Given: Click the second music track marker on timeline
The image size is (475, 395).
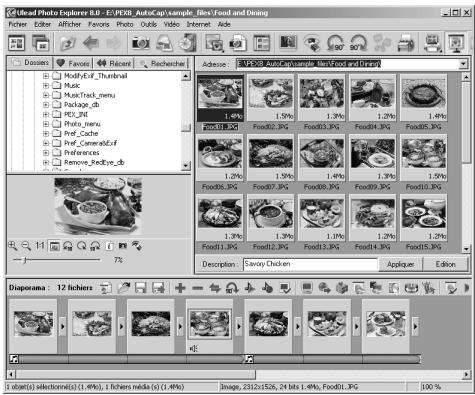Looking at the screenshot, I should pyautogui.click(x=249, y=359).
